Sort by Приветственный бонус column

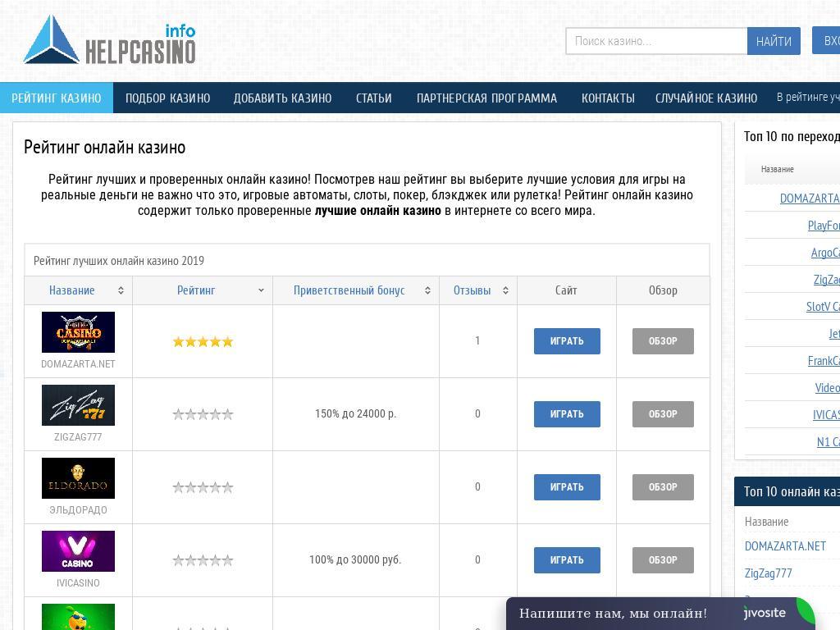pos(356,290)
